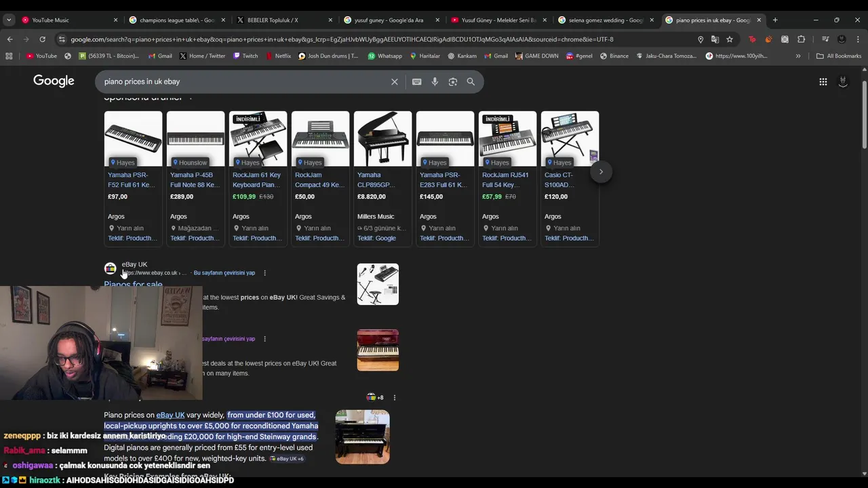Open options for the second eBay result

click(264, 338)
